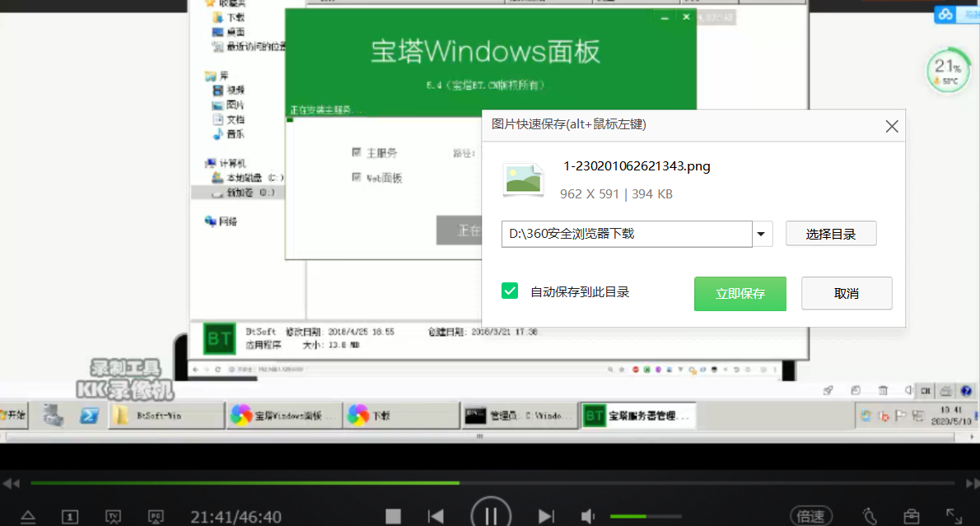Expand the save path dropdown arrow
The width and height of the screenshot is (980, 526).
pyautogui.click(x=761, y=234)
